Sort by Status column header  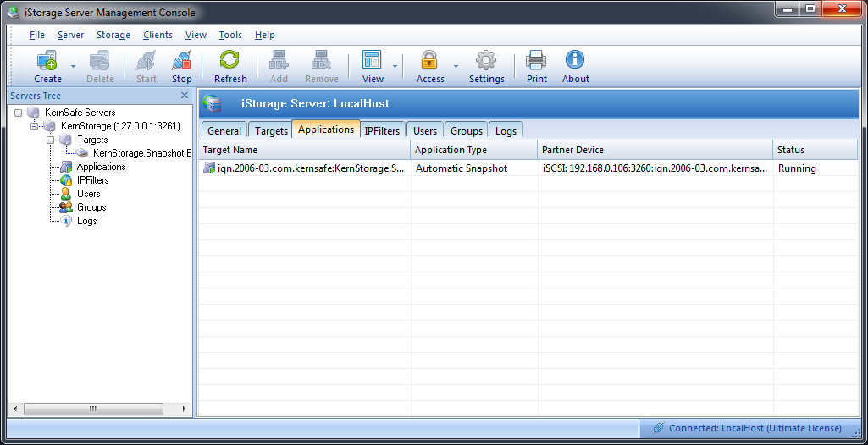(815, 150)
